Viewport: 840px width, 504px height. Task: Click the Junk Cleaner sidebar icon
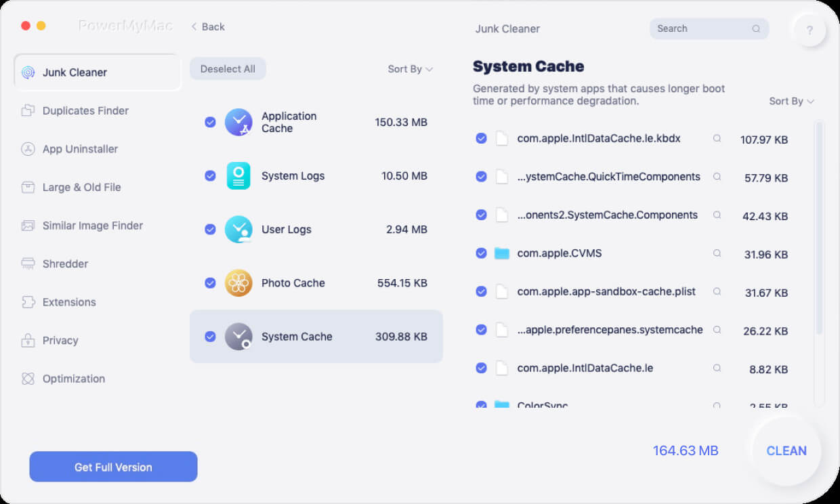pyautogui.click(x=28, y=72)
